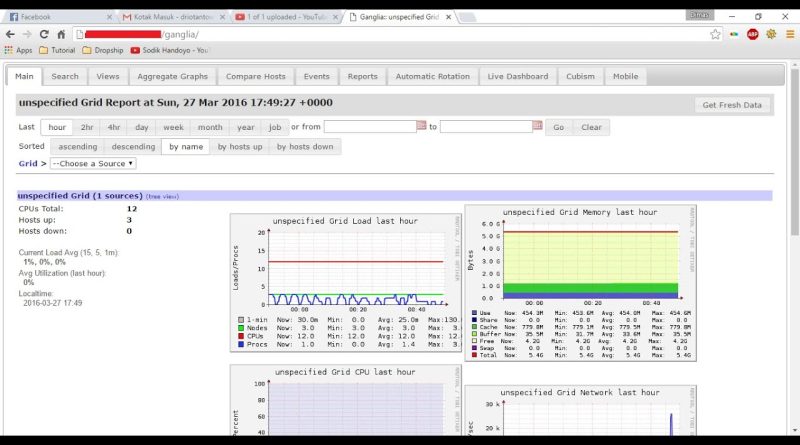800x445 pixels.
Task: Close the Kotak Masuk Gmail tab
Action: click(222, 17)
